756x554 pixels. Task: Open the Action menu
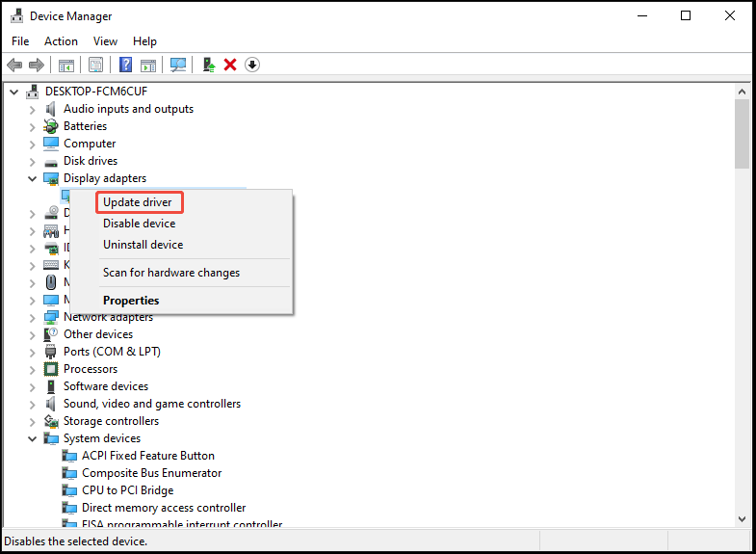pos(62,41)
